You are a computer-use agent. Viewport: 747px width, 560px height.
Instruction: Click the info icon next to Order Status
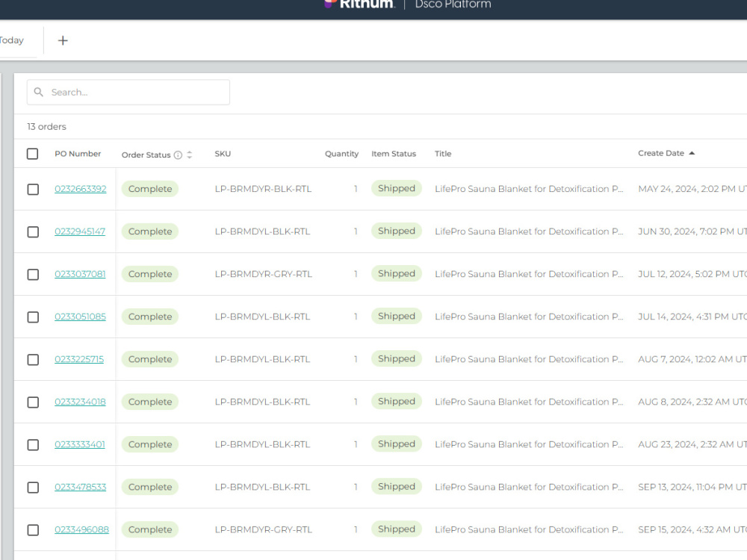[178, 155]
